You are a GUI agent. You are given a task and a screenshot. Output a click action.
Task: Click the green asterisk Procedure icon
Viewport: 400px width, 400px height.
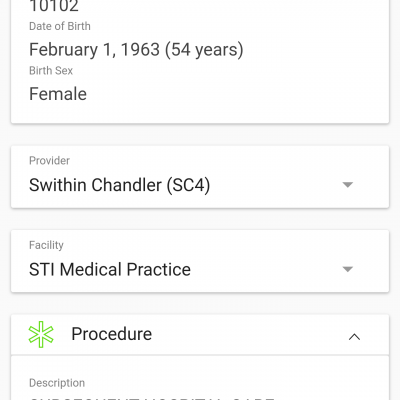coord(41,334)
